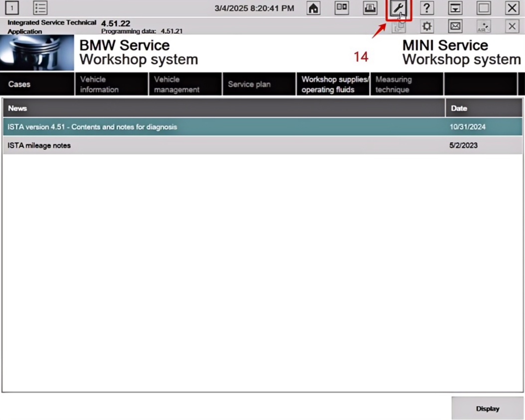Go to the home screen icon
525x420 pixels.
(x=313, y=8)
